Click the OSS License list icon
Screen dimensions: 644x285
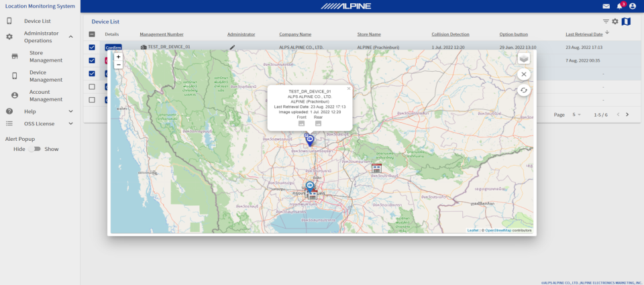coord(9,123)
